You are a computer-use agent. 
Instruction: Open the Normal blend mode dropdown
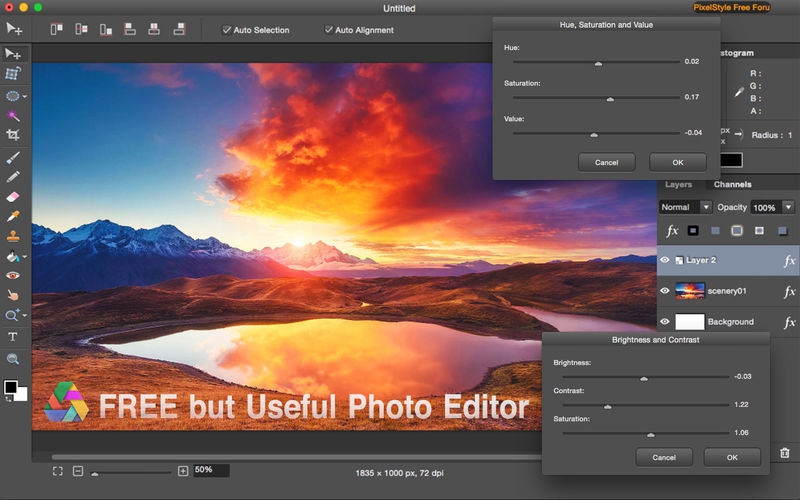point(685,207)
